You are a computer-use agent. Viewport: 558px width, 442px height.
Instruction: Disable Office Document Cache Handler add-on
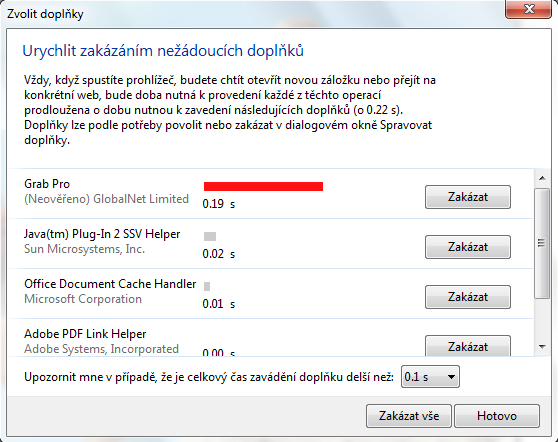coord(468,297)
